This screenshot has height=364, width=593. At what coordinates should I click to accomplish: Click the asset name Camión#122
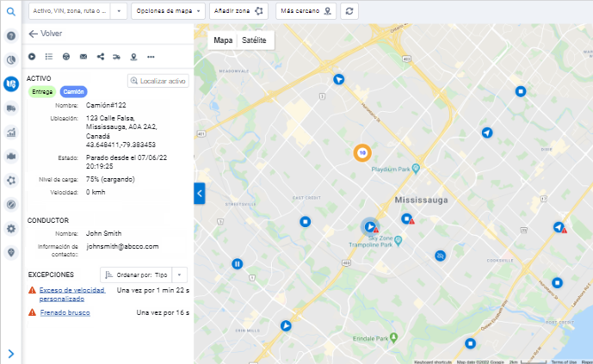tap(106, 105)
